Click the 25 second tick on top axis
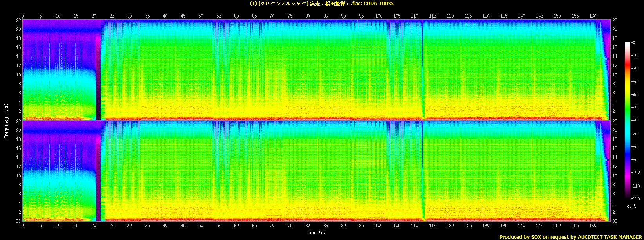The image size is (644, 240). click(x=112, y=16)
